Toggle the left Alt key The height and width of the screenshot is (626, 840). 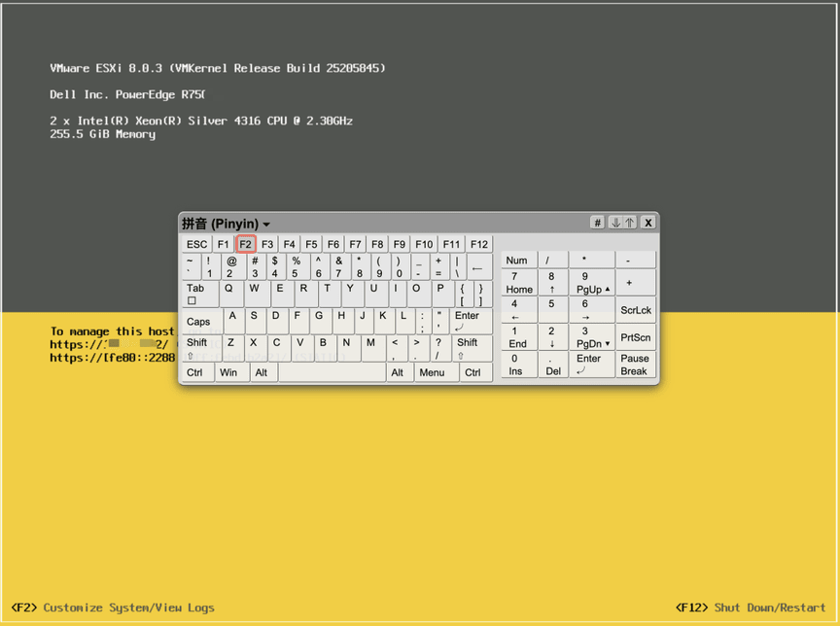264,372
